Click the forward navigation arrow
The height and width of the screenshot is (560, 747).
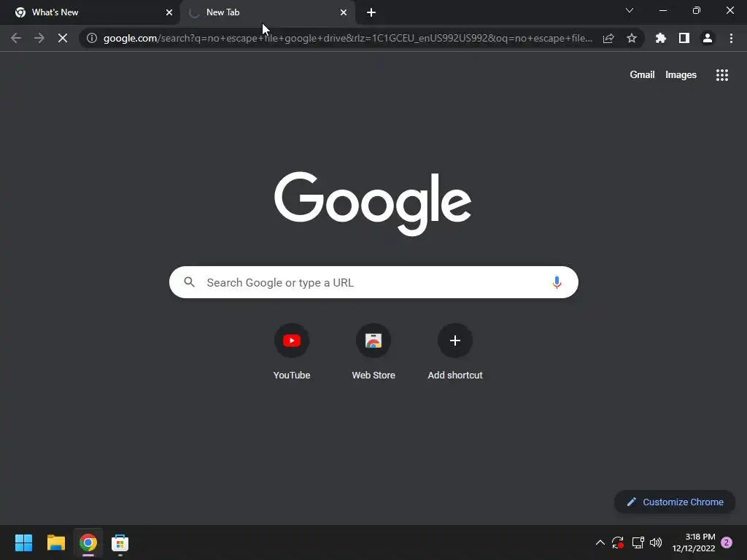click(39, 38)
